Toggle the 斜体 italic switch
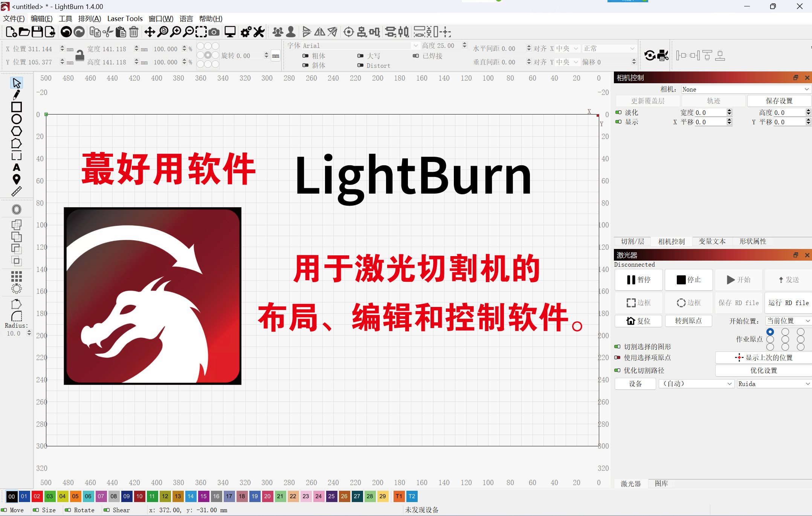Image resolution: width=812 pixels, height=516 pixels. [305, 65]
